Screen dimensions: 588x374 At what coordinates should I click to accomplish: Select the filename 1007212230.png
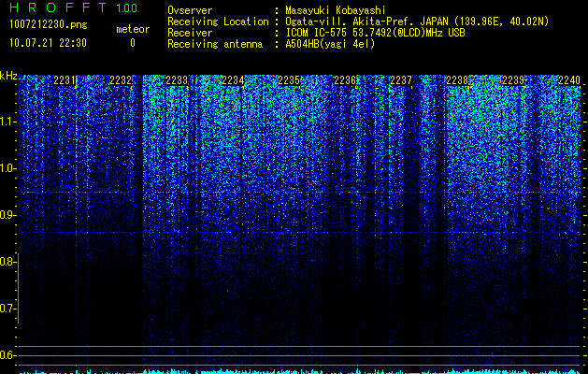click(49, 25)
